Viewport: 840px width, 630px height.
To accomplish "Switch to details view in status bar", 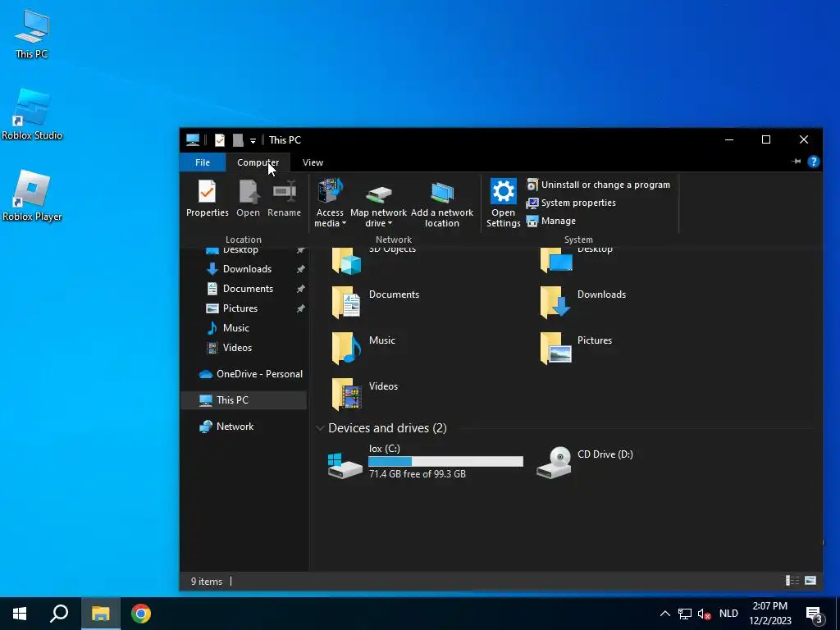I will click(x=792, y=581).
